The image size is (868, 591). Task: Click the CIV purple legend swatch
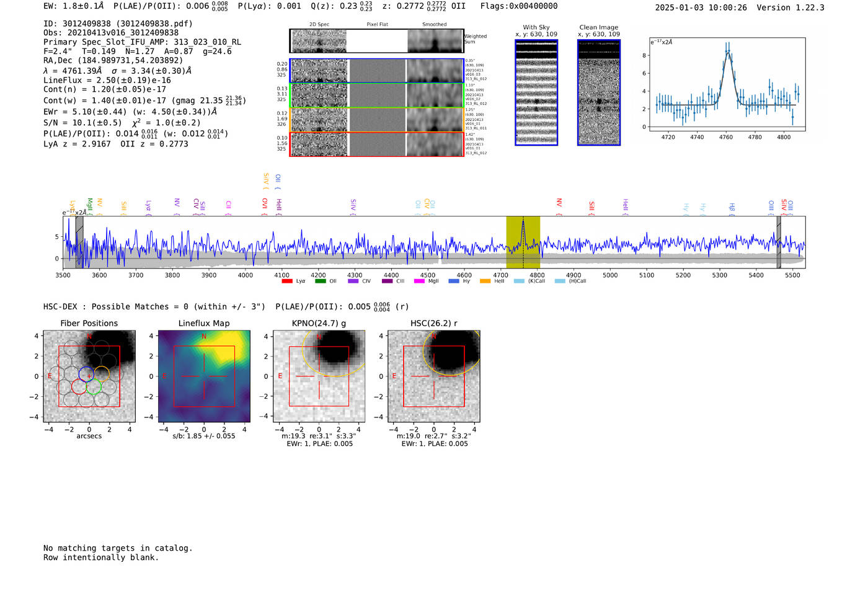[353, 281]
